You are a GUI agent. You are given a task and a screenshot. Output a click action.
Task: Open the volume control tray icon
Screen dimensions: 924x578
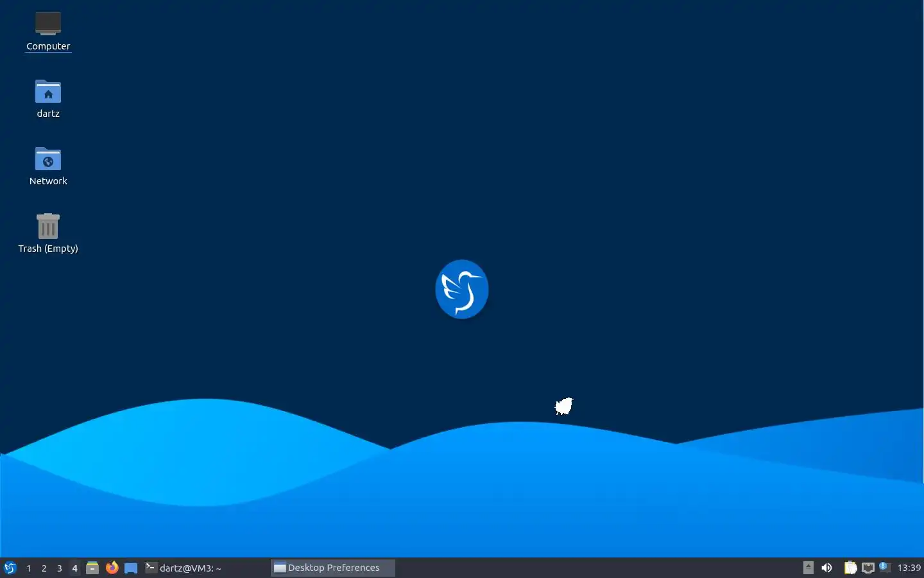coord(827,568)
